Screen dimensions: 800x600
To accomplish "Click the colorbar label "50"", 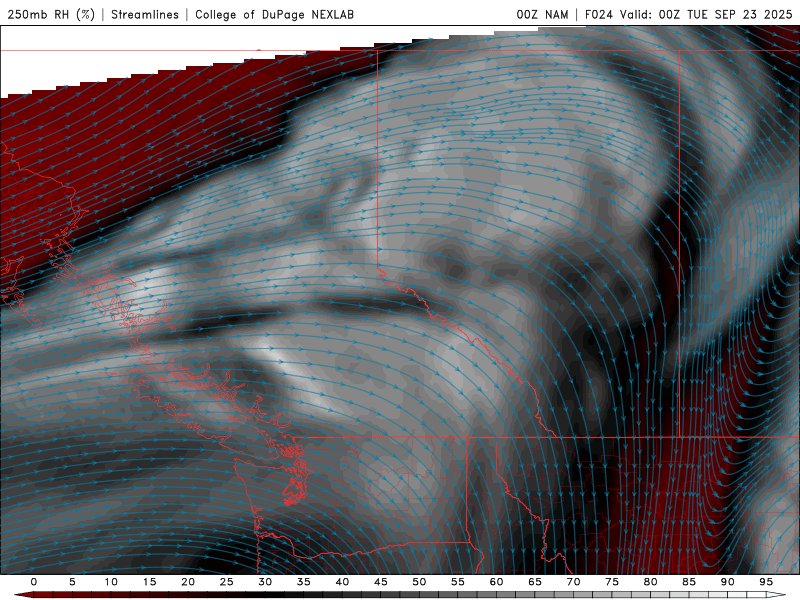I will pos(419,582).
